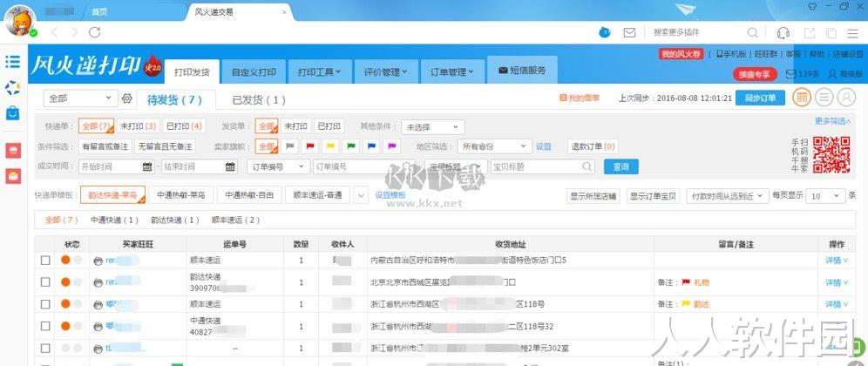Click the blue 查询 button

click(620, 166)
